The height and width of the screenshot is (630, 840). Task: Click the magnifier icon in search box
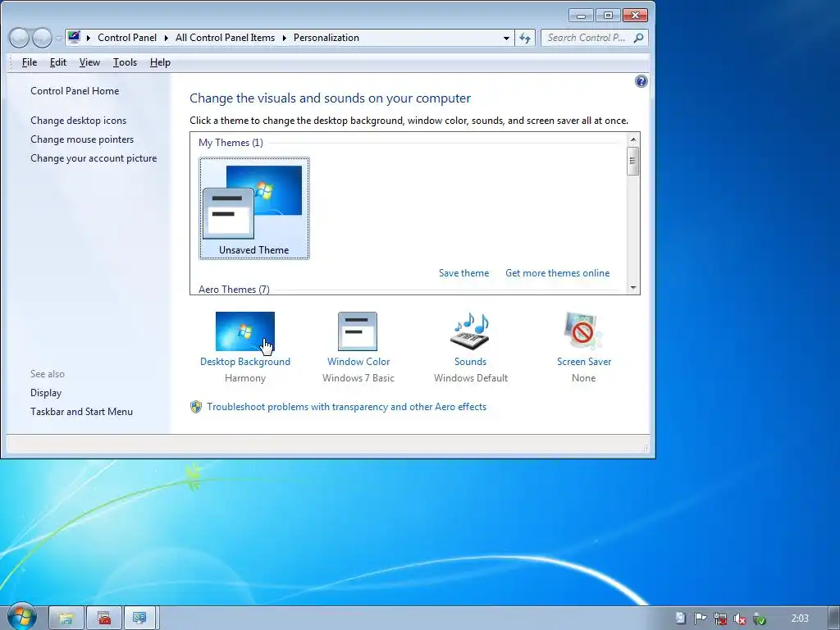(638, 38)
